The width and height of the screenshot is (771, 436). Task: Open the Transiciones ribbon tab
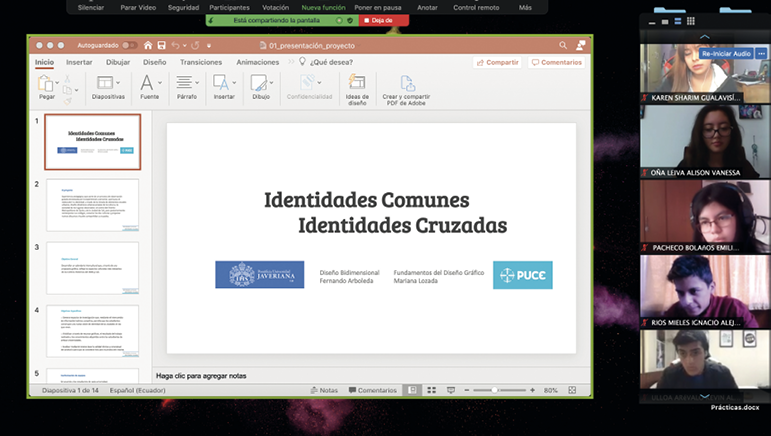tap(201, 62)
